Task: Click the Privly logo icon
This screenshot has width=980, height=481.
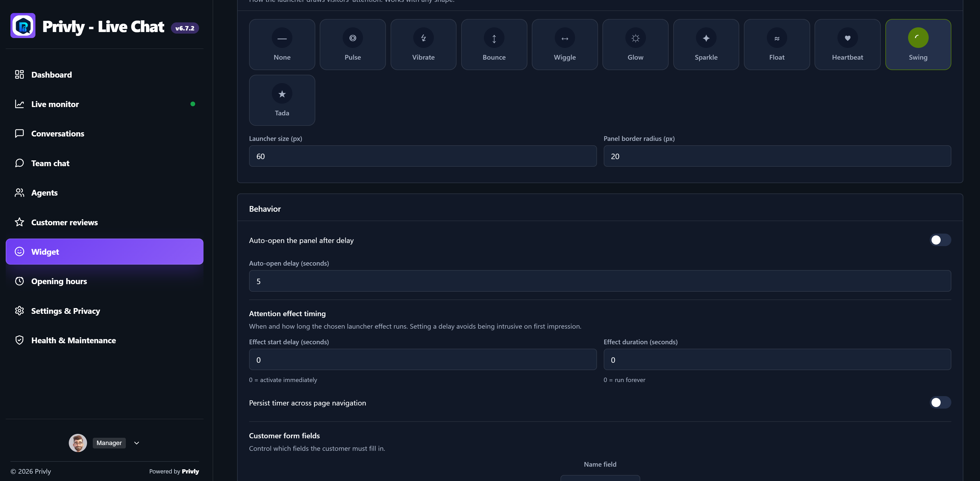Action: (x=23, y=26)
